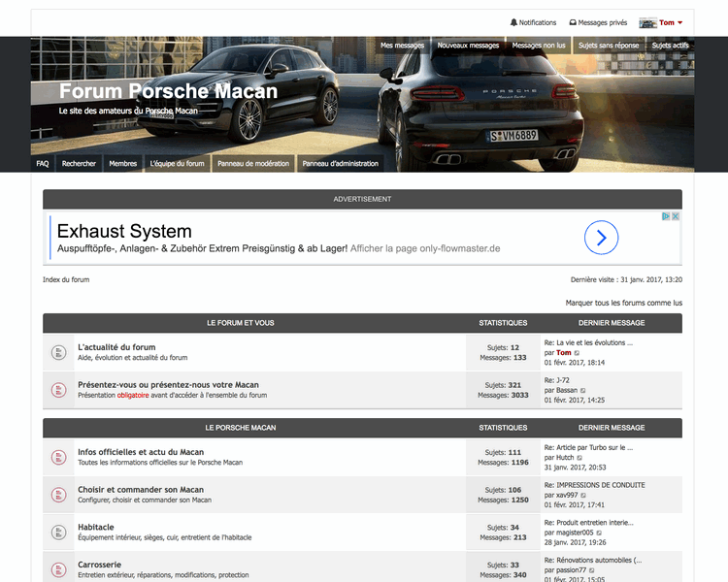Click view-latest-post icon next to Hutch
728x582 pixels.
579,458
